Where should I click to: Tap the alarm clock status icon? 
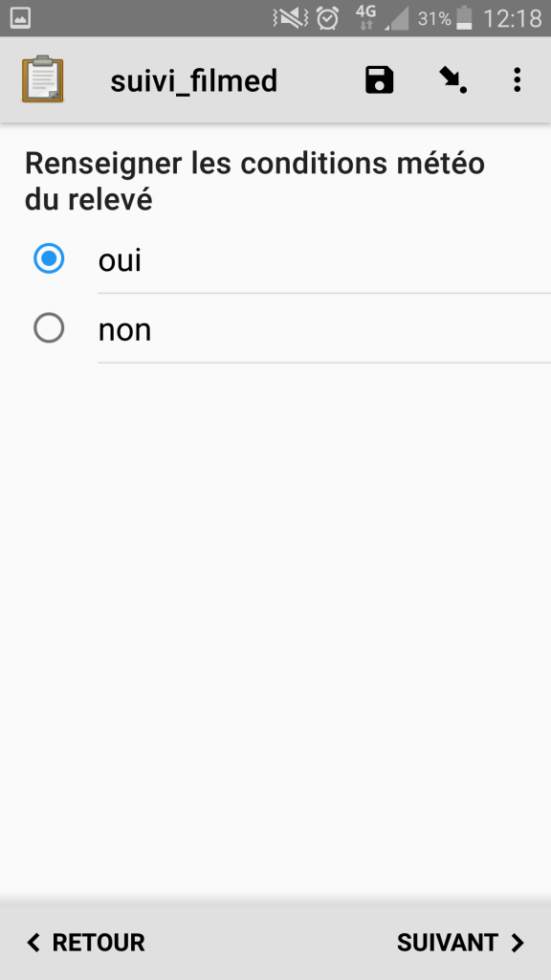pos(327,18)
